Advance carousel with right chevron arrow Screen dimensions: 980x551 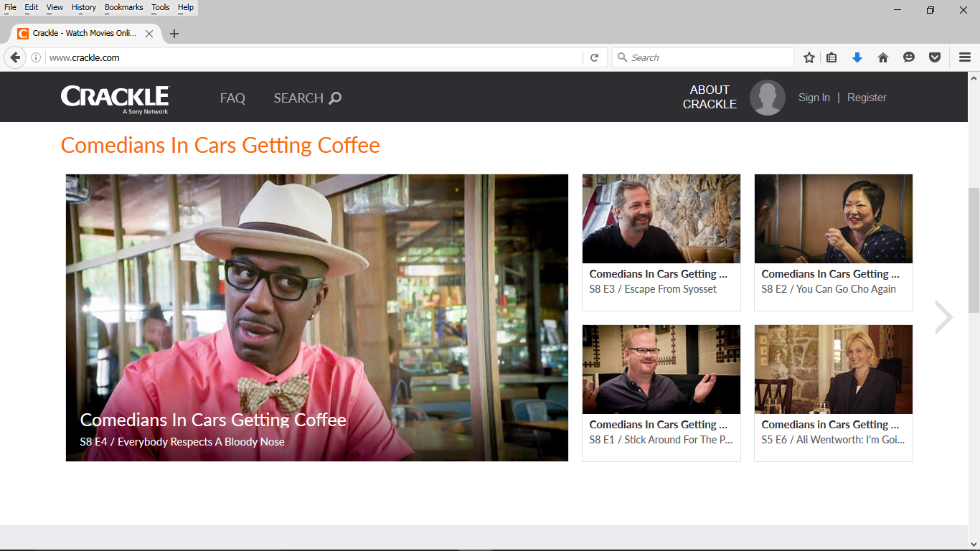[x=943, y=317]
